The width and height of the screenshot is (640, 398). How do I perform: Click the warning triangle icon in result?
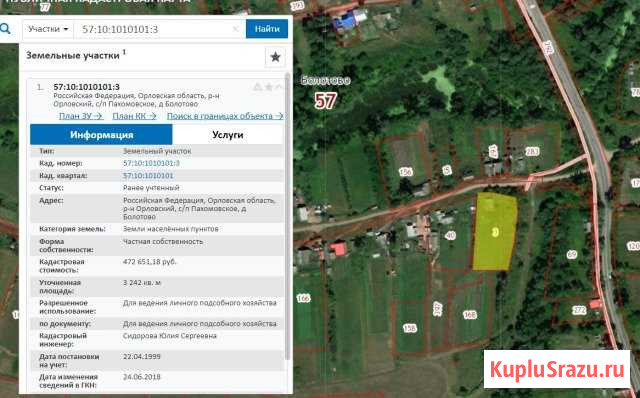coord(257,87)
